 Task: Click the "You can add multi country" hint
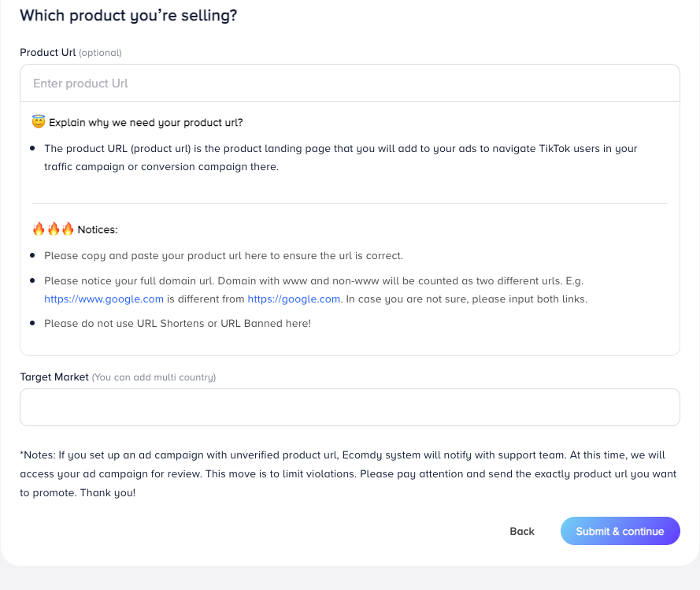click(154, 378)
